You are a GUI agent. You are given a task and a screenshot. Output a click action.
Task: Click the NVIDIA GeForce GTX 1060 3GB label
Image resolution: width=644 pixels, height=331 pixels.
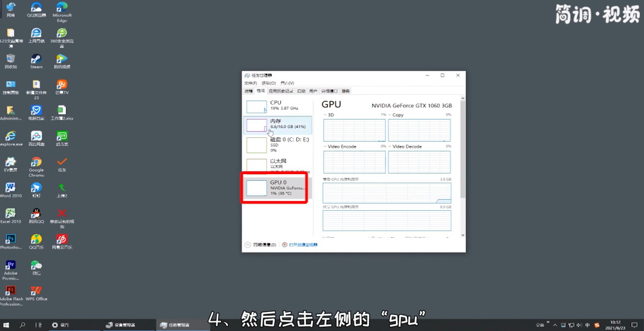pyautogui.click(x=411, y=105)
